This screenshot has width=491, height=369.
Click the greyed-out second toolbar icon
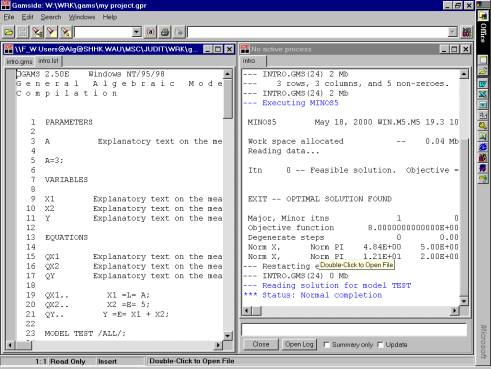pyautogui.click(x=23, y=32)
